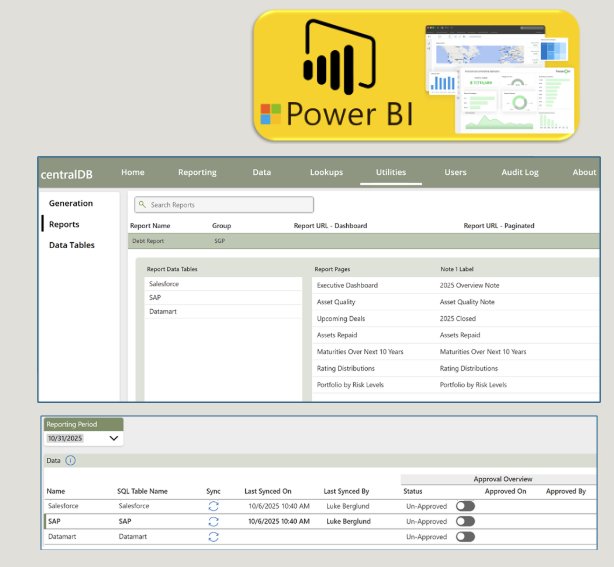
Task: Click the magnifier icon in Search Reports
Action: [142, 204]
